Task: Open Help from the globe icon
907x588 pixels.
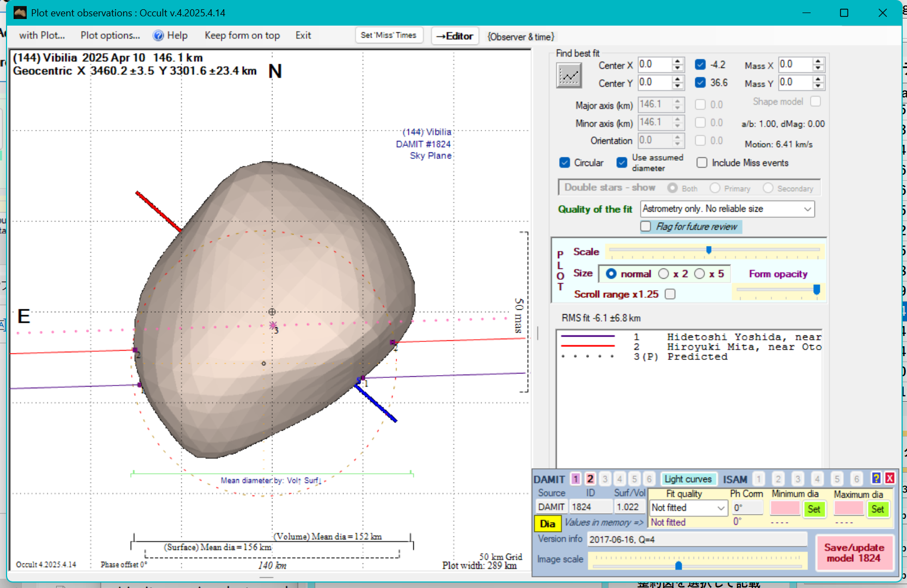Action: click(158, 35)
